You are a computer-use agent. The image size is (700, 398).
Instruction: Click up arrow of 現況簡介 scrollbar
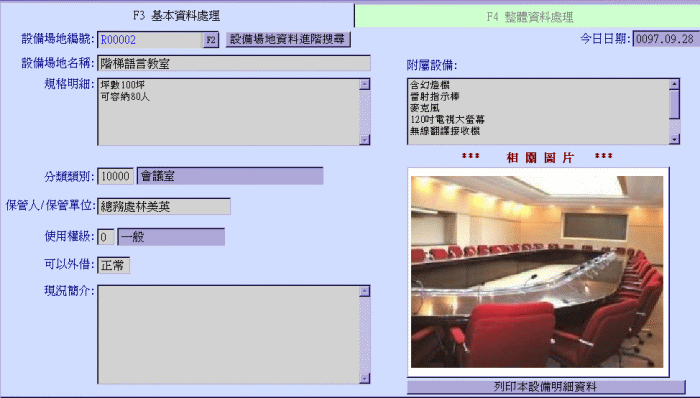pyautogui.click(x=365, y=291)
